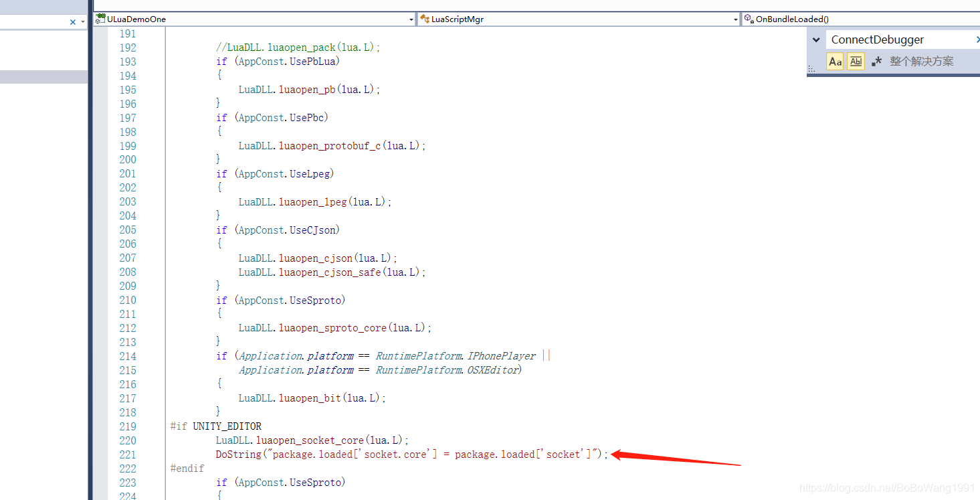
Task: Toggle regular expressions (.*) in find panel
Action: pos(876,62)
